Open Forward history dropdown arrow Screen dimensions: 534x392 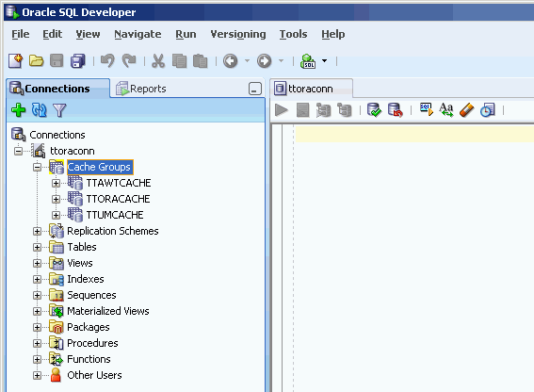[281, 61]
